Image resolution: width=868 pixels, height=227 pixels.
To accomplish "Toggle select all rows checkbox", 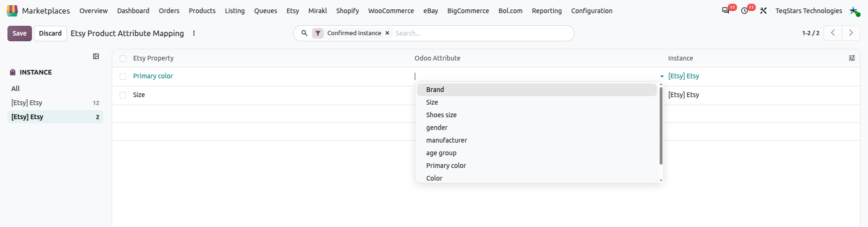I will pyautogui.click(x=123, y=59).
